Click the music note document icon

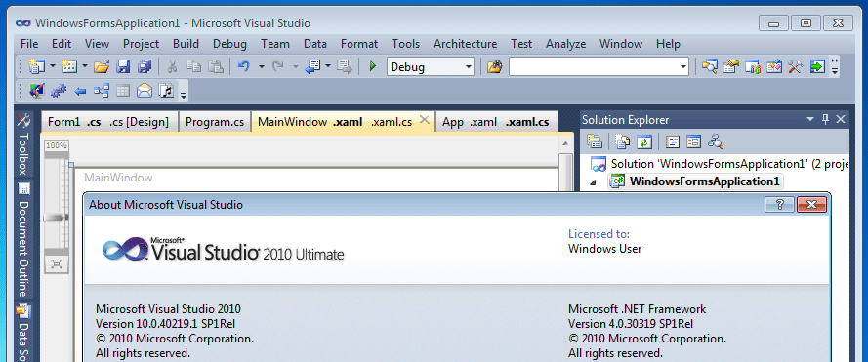click(166, 91)
